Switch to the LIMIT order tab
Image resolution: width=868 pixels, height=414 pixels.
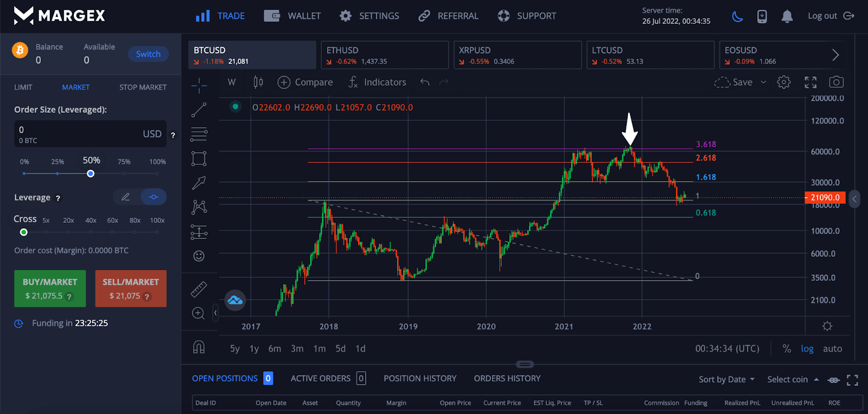pos(23,87)
